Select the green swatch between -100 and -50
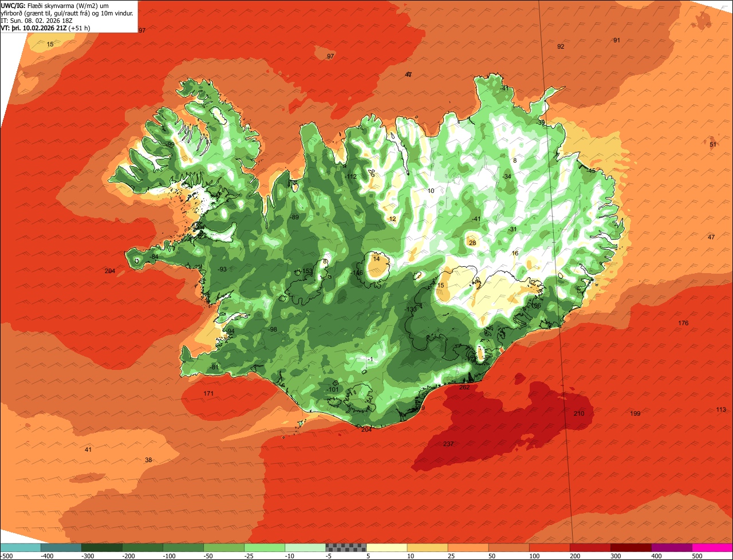The height and width of the screenshot is (560, 733). coord(183,547)
